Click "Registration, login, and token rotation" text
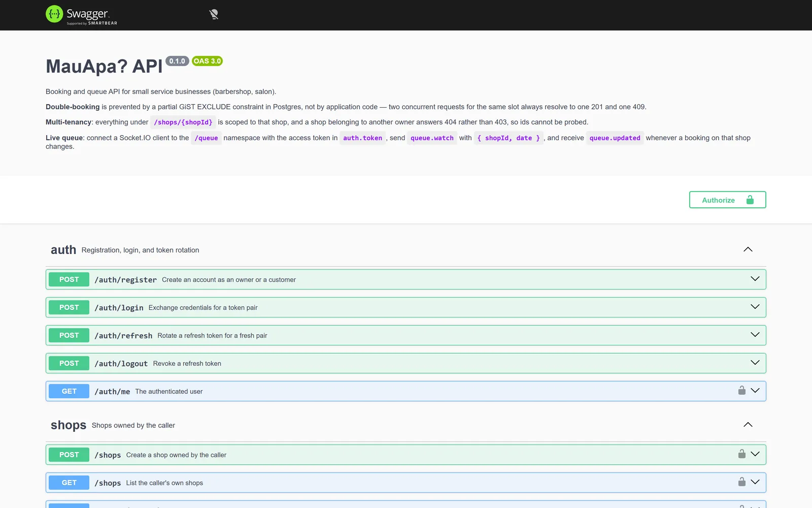812x508 pixels. click(x=140, y=250)
